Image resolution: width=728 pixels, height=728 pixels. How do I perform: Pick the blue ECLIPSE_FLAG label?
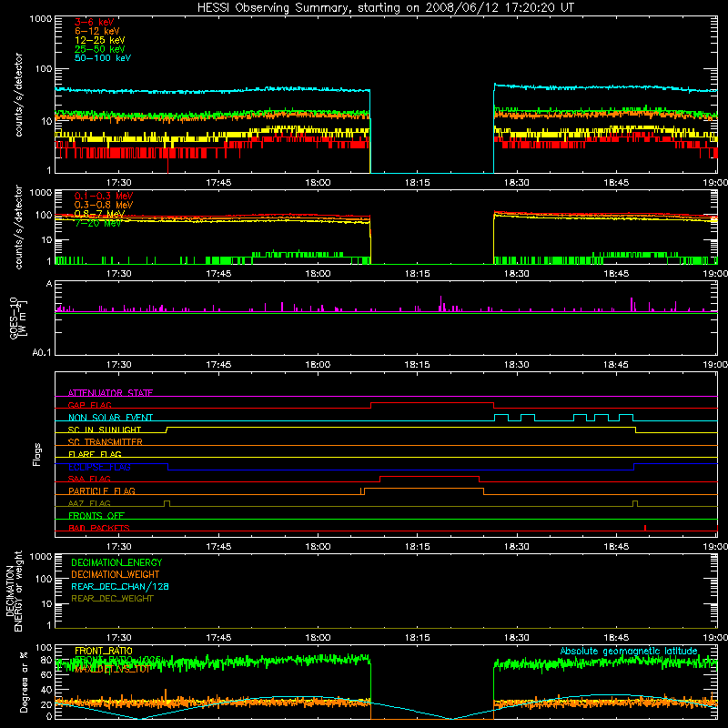coord(99,467)
